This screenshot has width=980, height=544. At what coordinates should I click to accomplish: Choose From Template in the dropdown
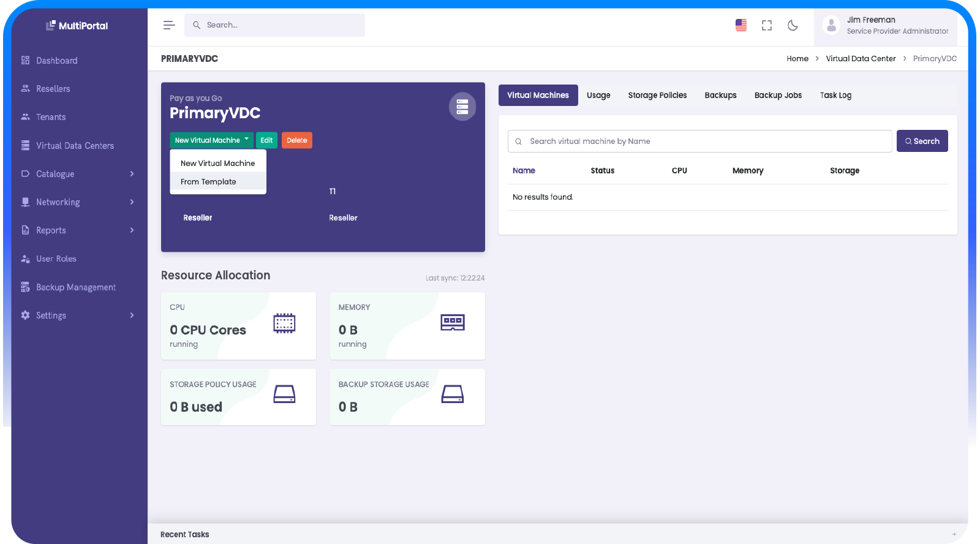tap(208, 182)
